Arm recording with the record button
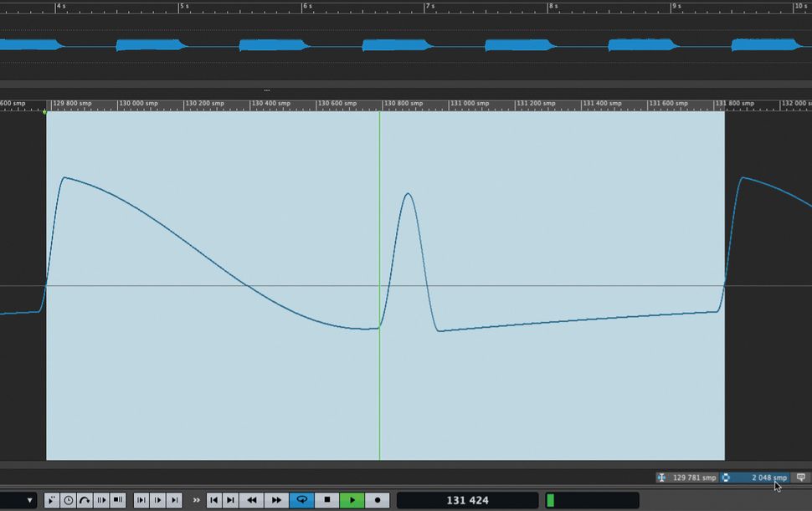This screenshot has height=511, width=812. [377, 499]
